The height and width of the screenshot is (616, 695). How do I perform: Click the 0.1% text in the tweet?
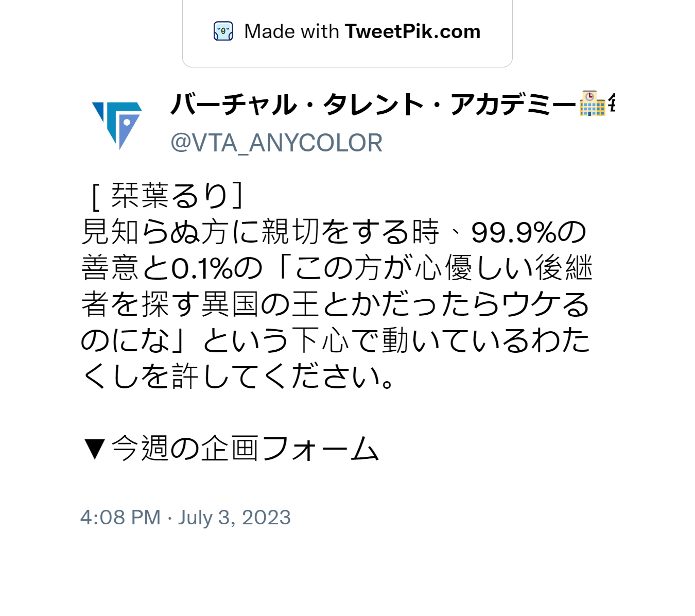click(203, 268)
